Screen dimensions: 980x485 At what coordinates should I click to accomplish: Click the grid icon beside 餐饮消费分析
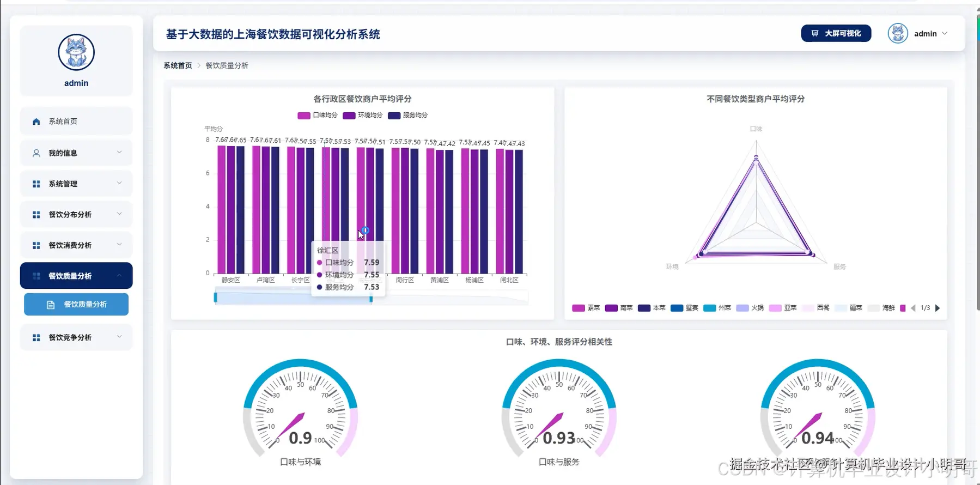pos(36,245)
